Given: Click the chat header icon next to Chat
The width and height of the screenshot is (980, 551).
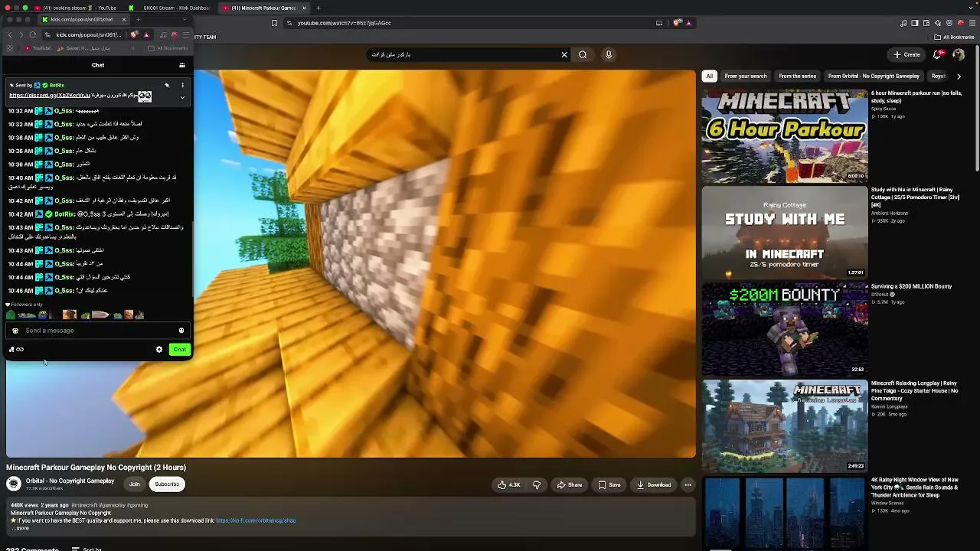Looking at the screenshot, I should point(182,65).
